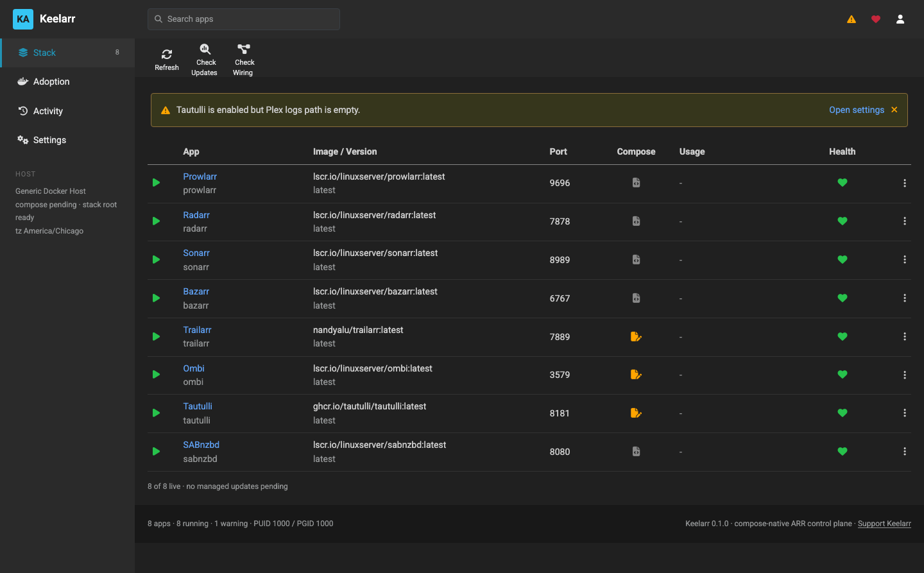
Task: Open the three-dot menu for Sonarr
Action: [905, 260]
